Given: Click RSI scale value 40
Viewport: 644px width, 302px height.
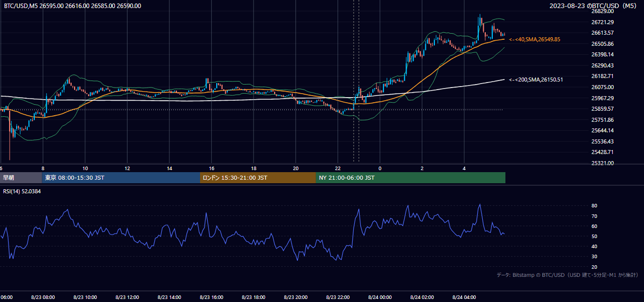Looking at the screenshot, I should tap(594, 246).
